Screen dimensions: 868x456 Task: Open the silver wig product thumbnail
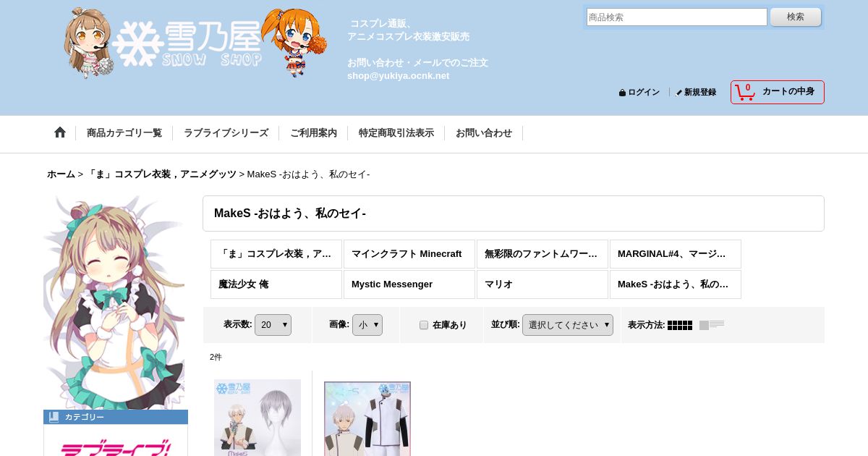point(258,418)
